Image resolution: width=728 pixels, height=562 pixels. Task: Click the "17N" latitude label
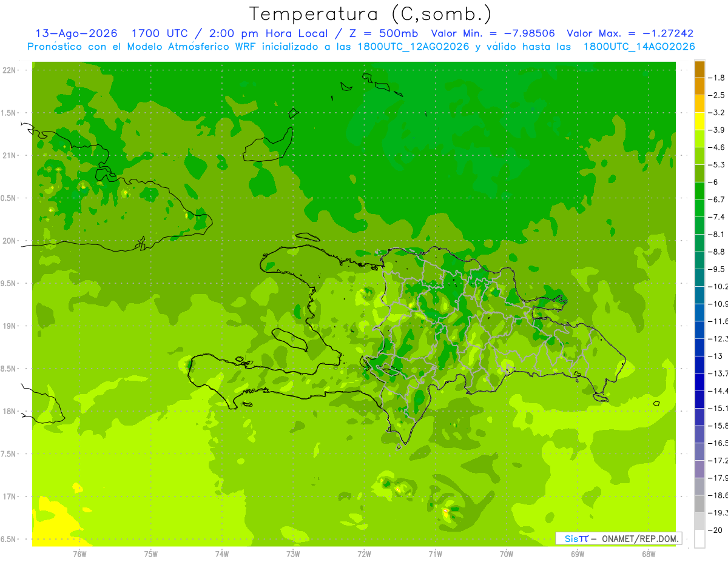[x=9, y=497]
